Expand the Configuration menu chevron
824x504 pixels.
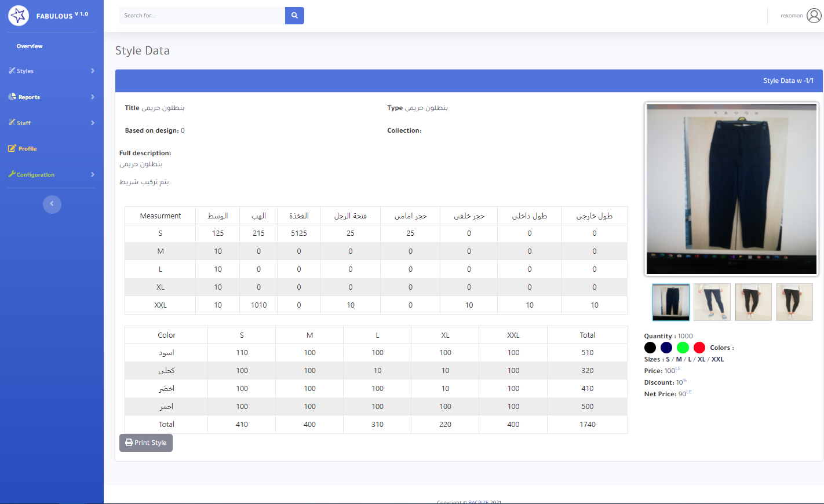93,174
